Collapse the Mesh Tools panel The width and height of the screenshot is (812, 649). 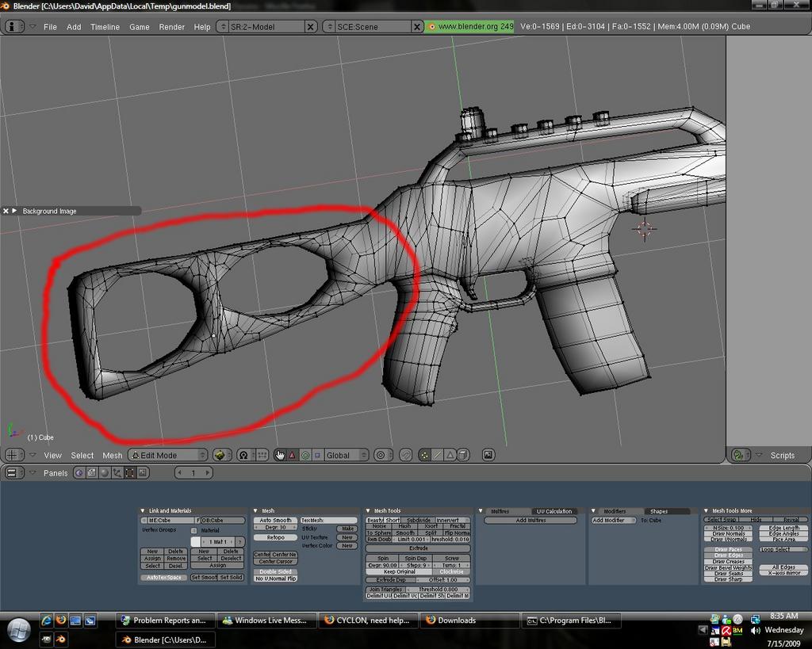[368, 511]
